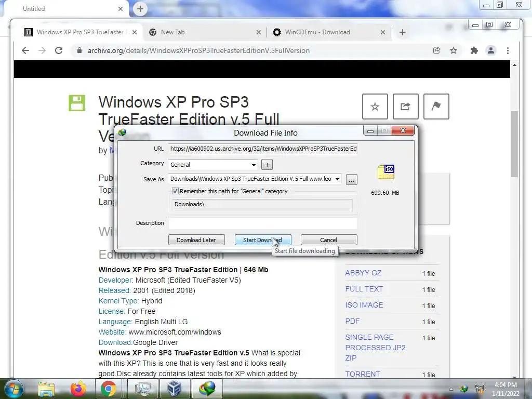Screen dimensions: 532x399
Task: Expand the Save As path dropdown
Action: (x=337, y=179)
